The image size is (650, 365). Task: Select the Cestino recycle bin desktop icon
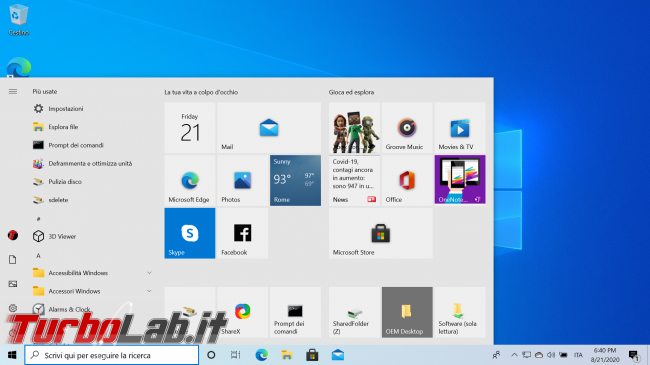(19, 19)
